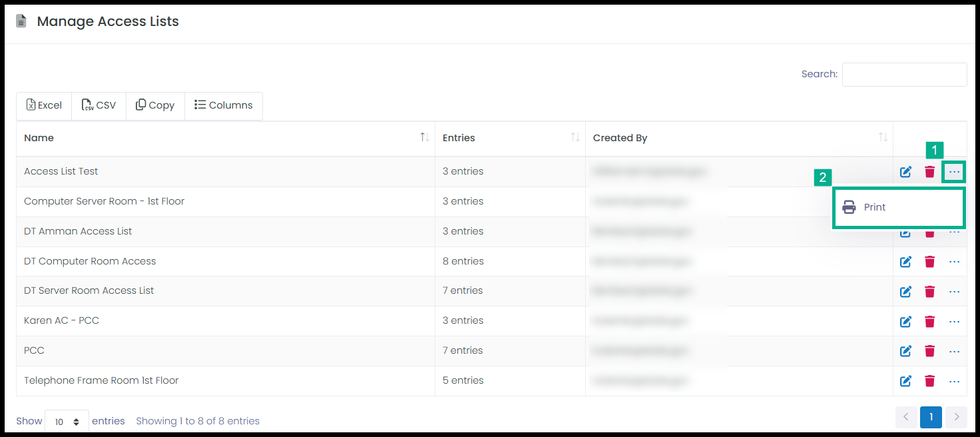
Task: Open the show entries count dropdown
Action: 67,422
